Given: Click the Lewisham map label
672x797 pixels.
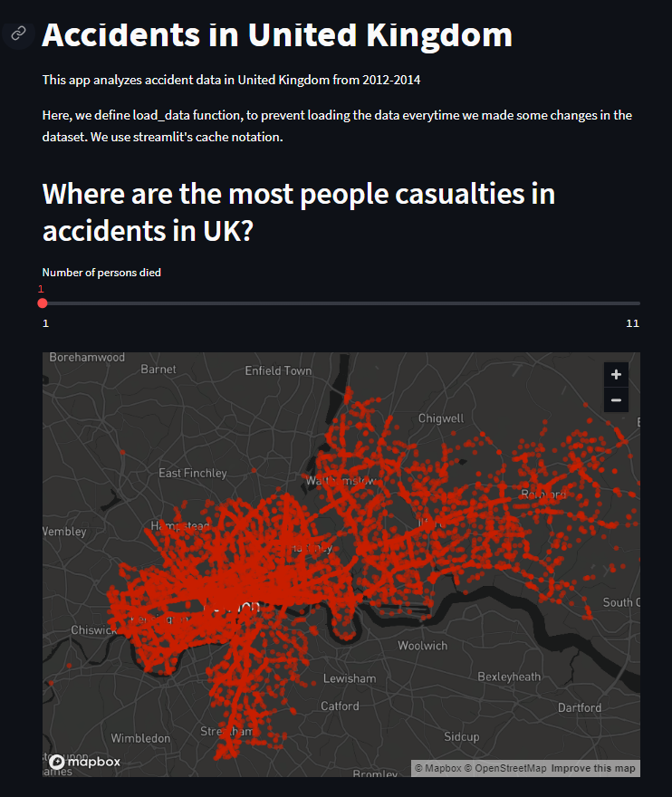Looking at the screenshot, I should pyautogui.click(x=350, y=678).
